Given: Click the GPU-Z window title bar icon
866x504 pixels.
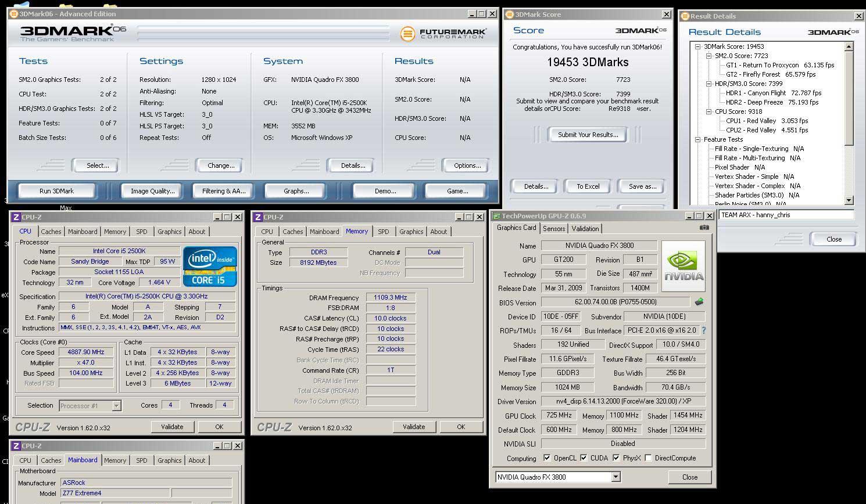Looking at the screenshot, I should (497, 216).
